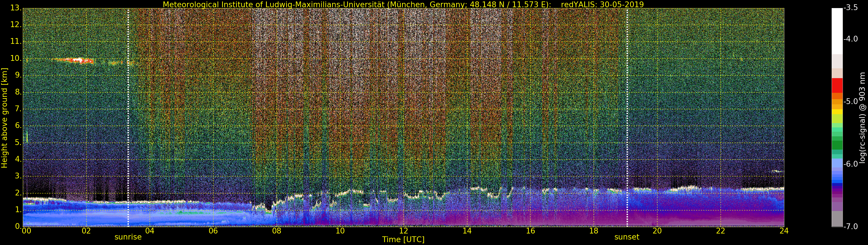Click the Height above ground [km] label
This screenshot has height=245, width=868.
[4, 118]
